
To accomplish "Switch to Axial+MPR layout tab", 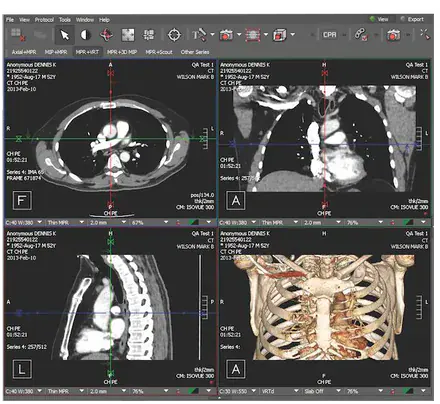I will coord(24,52).
